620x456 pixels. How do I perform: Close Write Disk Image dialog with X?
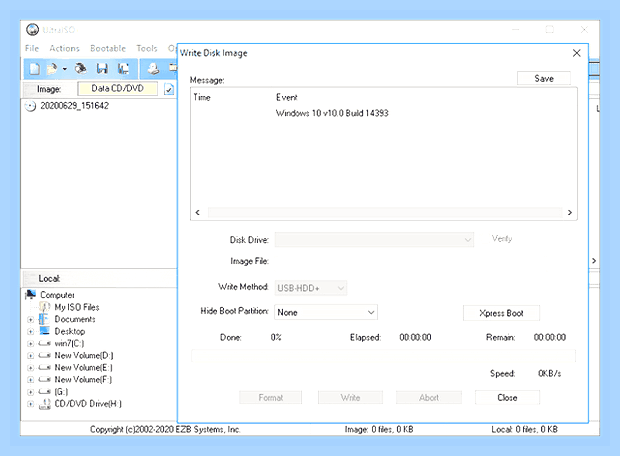click(577, 53)
